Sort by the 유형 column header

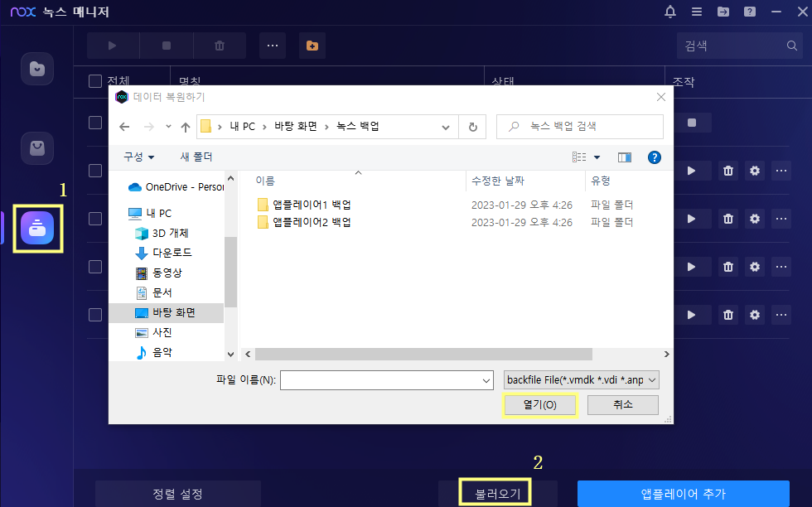click(601, 181)
